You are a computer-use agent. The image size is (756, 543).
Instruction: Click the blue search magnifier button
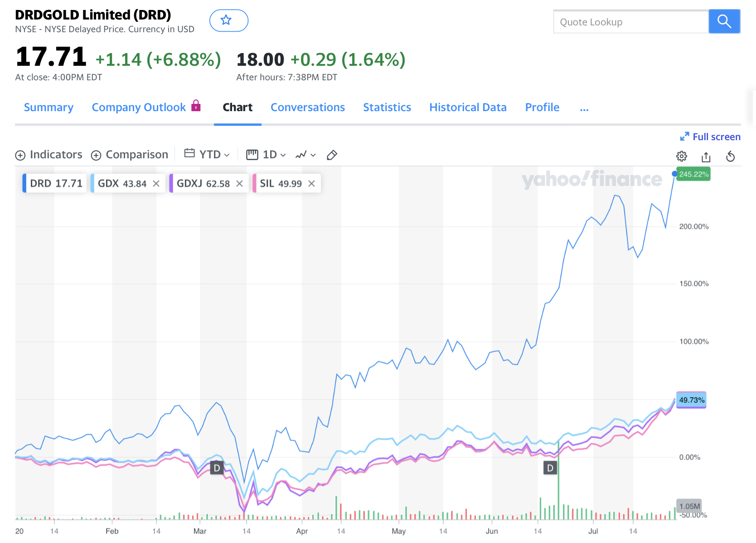[x=724, y=21]
